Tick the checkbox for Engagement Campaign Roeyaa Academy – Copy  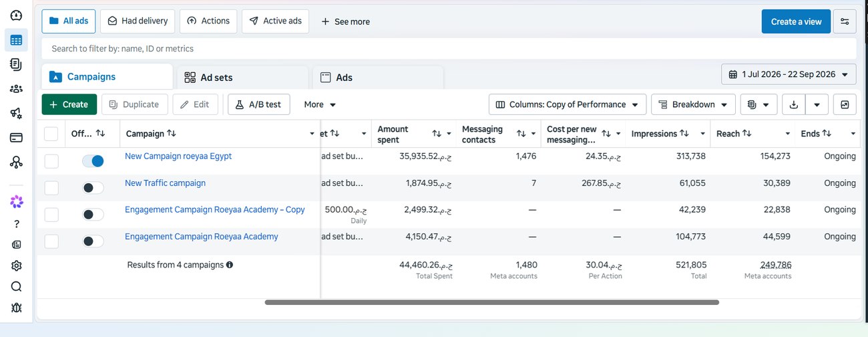click(51, 215)
